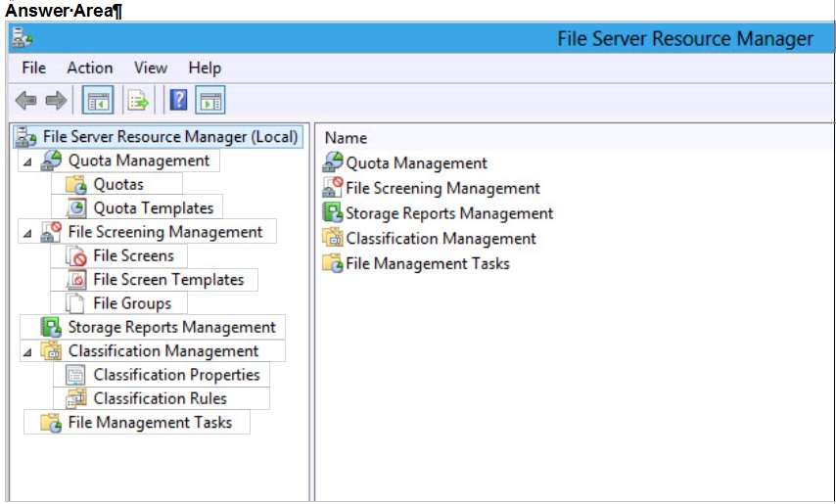
Task: Open the blue Help question-mark icon
Action: [x=178, y=100]
